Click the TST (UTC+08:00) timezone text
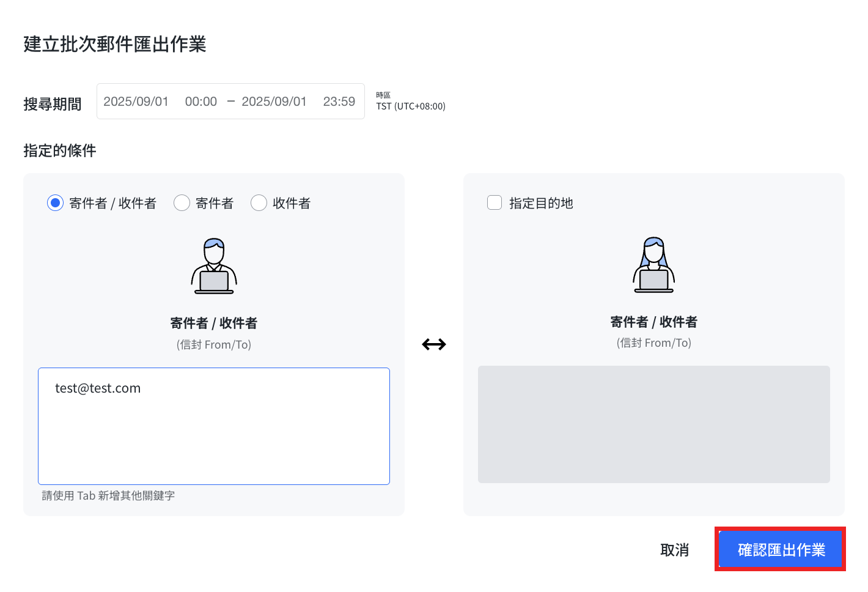This screenshot has width=868, height=592. coord(411,106)
